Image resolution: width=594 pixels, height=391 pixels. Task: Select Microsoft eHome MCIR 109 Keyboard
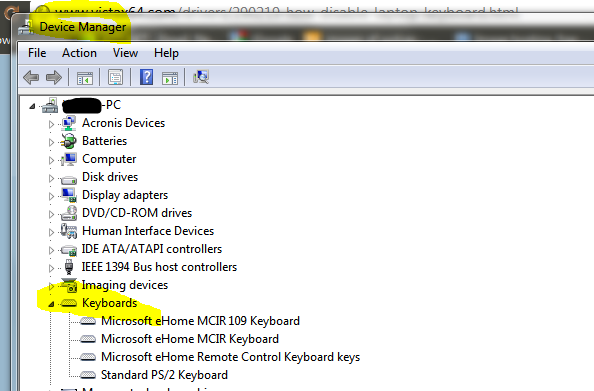pos(200,321)
